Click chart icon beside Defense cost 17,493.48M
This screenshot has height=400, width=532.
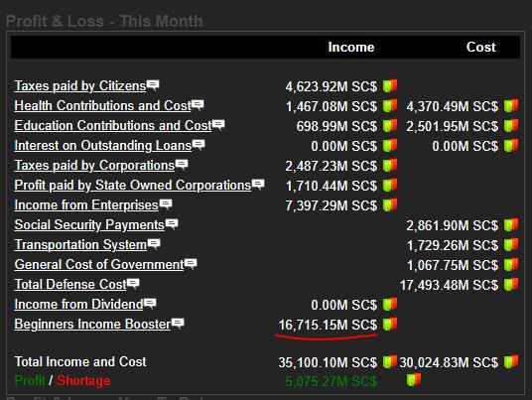pos(511,284)
